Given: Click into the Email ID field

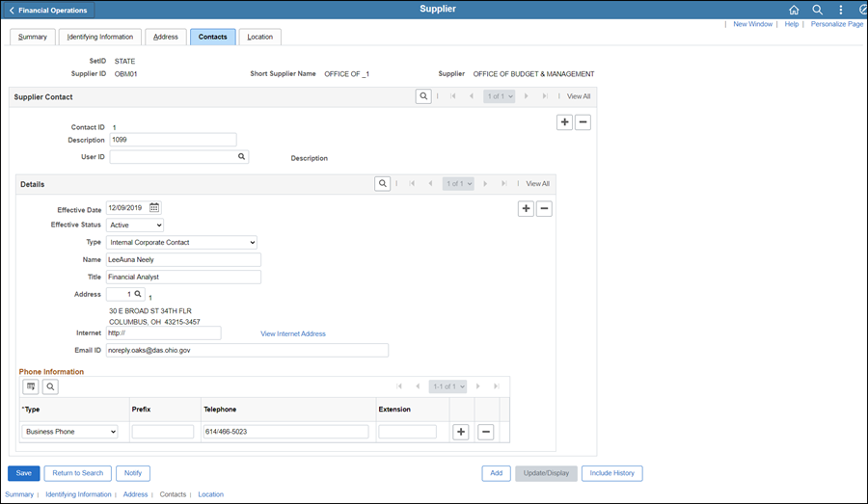Looking at the screenshot, I should coord(248,351).
